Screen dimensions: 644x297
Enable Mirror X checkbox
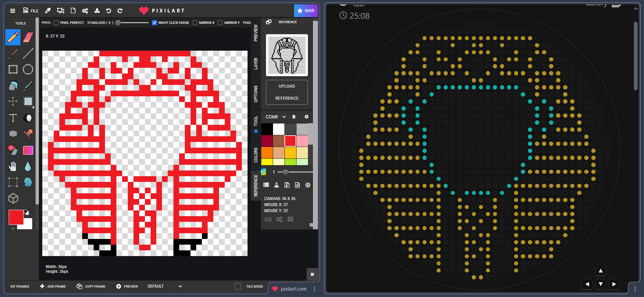click(x=195, y=23)
